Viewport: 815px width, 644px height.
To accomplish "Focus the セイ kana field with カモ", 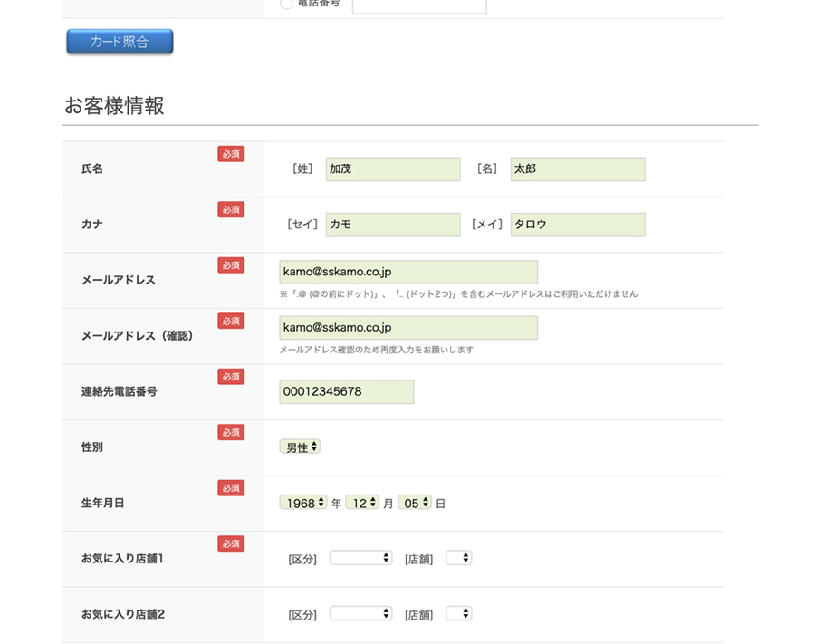I will point(393,225).
